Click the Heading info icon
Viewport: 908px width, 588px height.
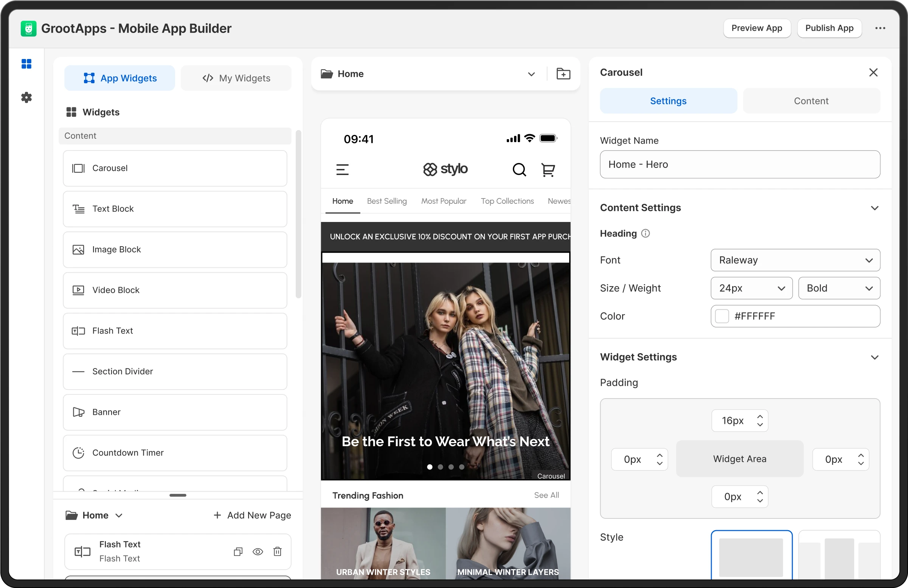[645, 233]
